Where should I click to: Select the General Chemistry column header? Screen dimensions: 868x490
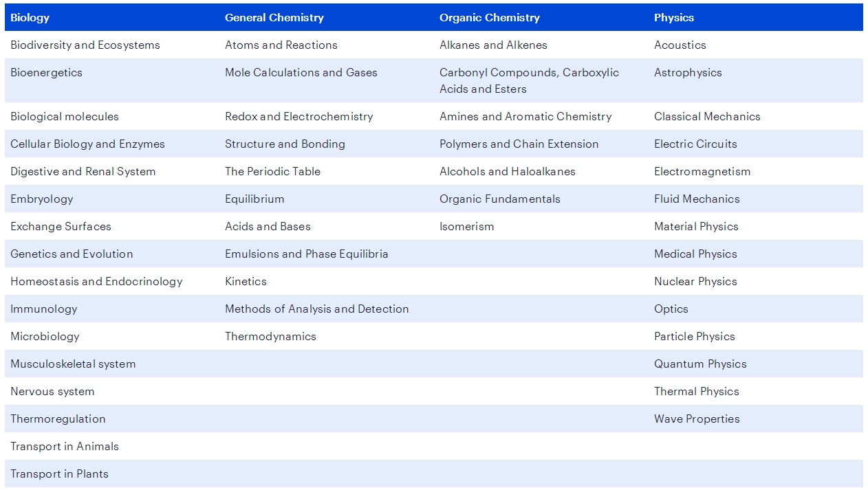coord(274,18)
